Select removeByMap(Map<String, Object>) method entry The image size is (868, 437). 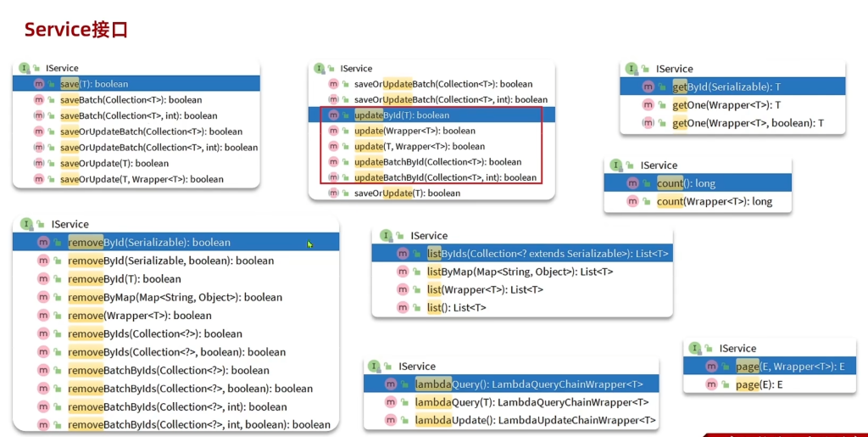tap(175, 297)
